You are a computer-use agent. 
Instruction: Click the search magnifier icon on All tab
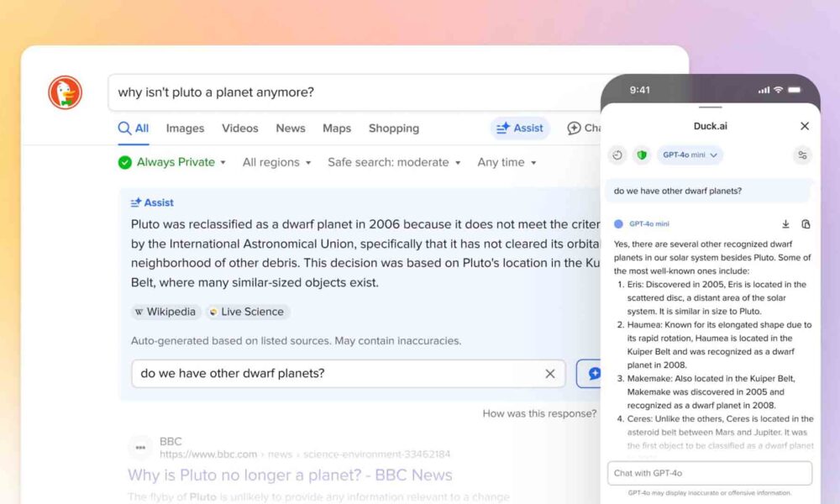(x=124, y=128)
